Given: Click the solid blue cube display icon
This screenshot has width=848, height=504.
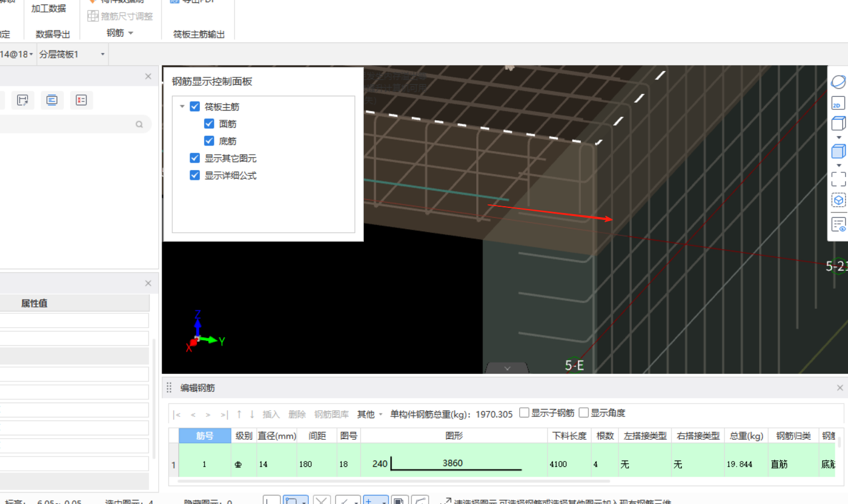Looking at the screenshot, I should [x=838, y=151].
